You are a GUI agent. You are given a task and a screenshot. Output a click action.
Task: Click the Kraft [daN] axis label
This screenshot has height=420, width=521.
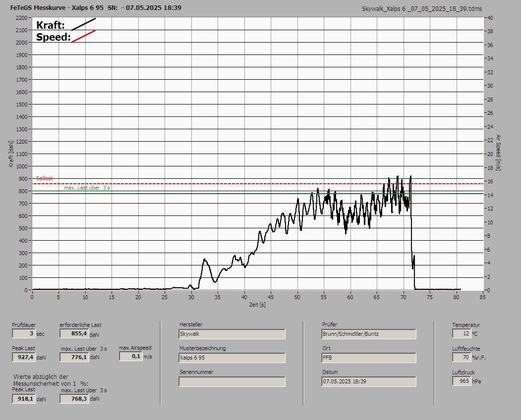tap(11, 154)
